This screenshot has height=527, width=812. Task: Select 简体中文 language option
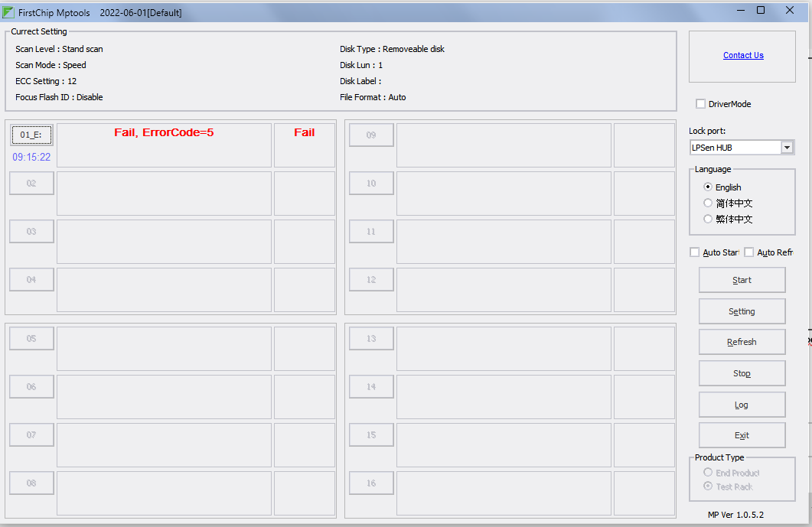(x=708, y=203)
